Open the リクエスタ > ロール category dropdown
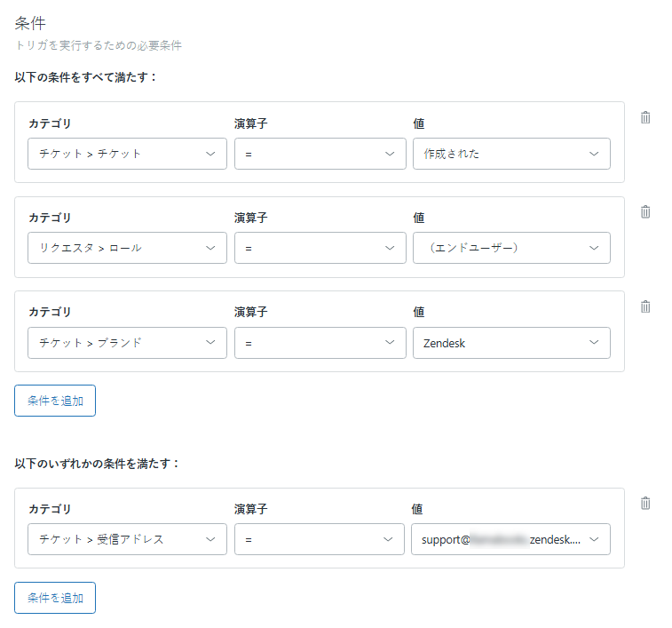This screenshot has width=672, height=628. (x=127, y=248)
